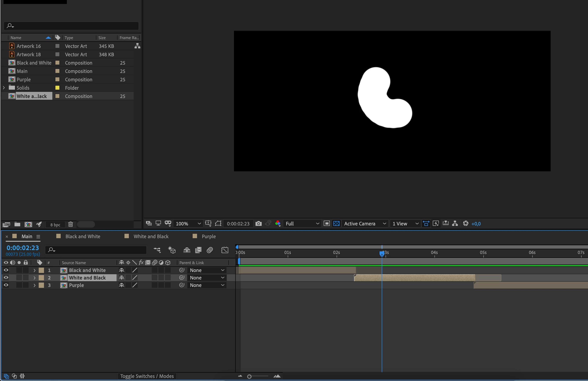Open Active Camera view dropdown
The image size is (588, 381).
click(x=365, y=223)
